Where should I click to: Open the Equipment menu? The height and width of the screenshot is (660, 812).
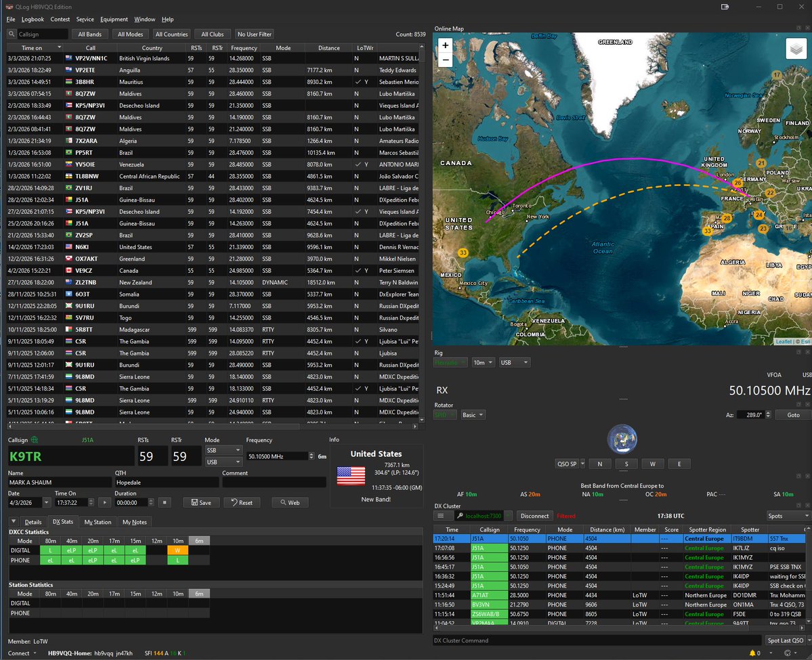click(114, 19)
